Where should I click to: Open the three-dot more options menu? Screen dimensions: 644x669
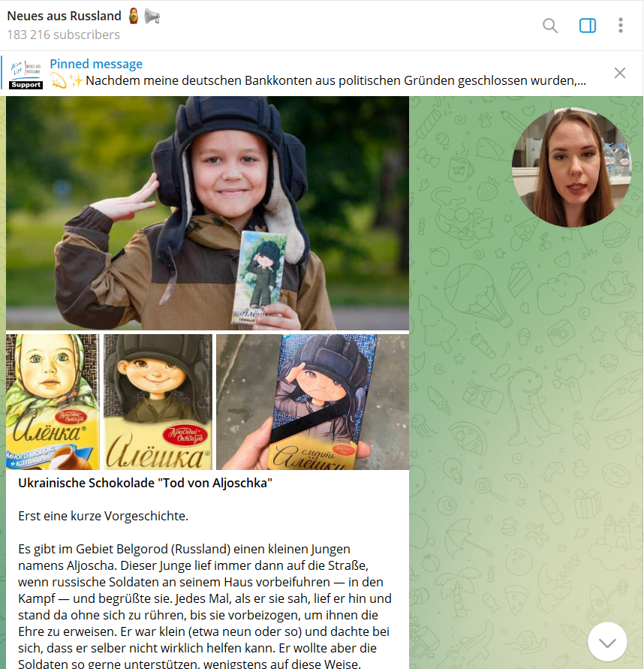[x=621, y=26]
